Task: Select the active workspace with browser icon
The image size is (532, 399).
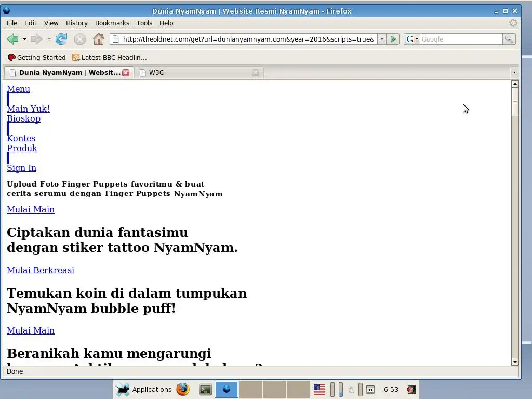Action: 227,390
